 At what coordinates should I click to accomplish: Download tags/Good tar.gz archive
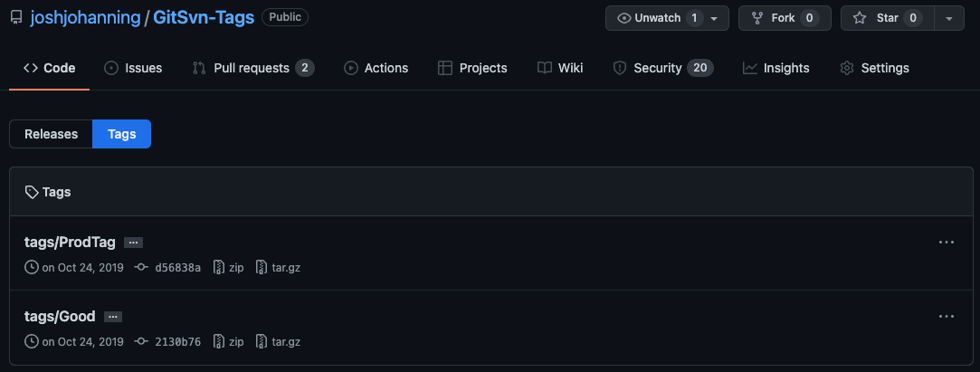279,342
